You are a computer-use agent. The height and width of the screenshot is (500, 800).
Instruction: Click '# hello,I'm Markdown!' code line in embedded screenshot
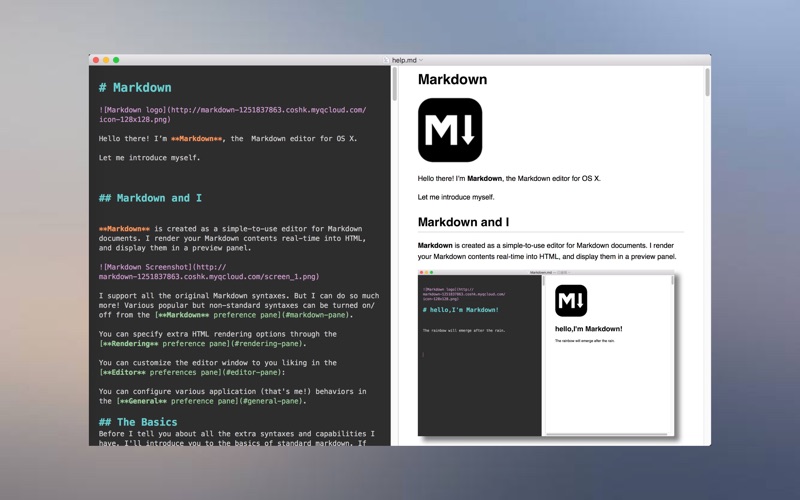(x=461, y=310)
